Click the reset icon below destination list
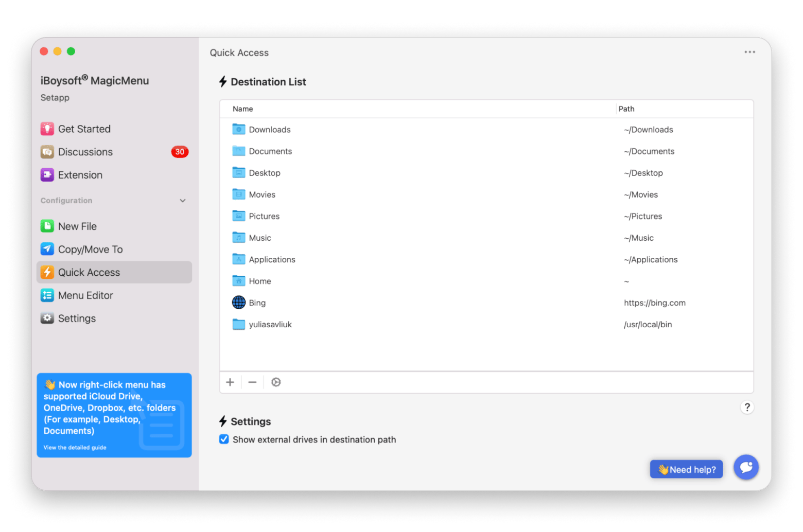 coord(276,382)
